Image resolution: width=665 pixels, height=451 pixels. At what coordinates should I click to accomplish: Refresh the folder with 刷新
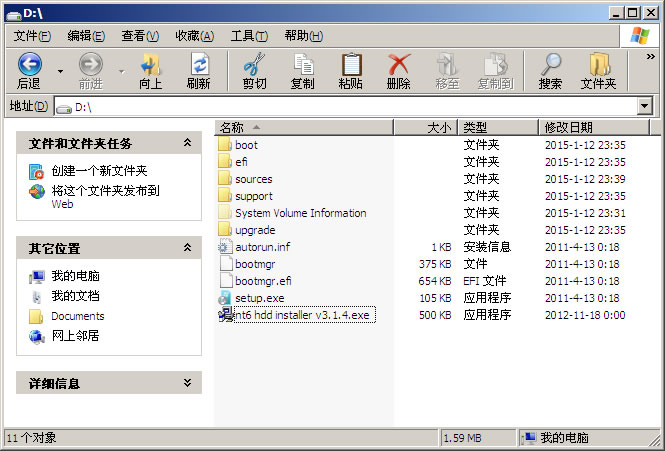tap(198, 71)
